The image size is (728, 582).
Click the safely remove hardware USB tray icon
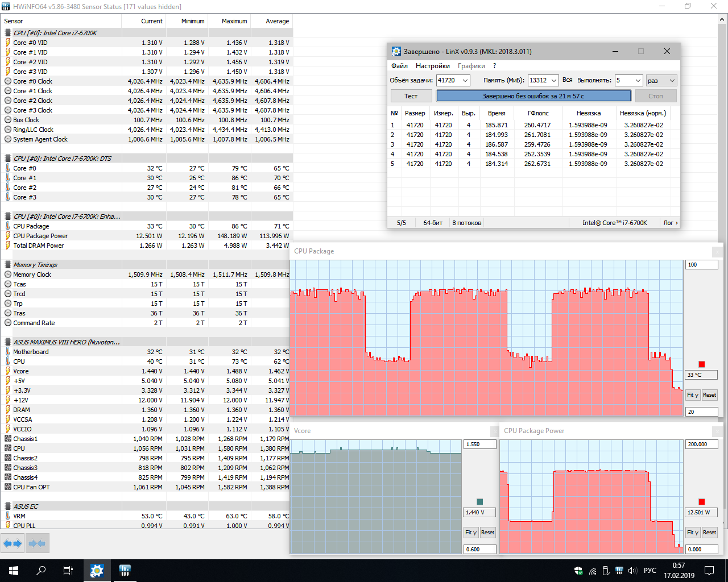(x=606, y=571)
